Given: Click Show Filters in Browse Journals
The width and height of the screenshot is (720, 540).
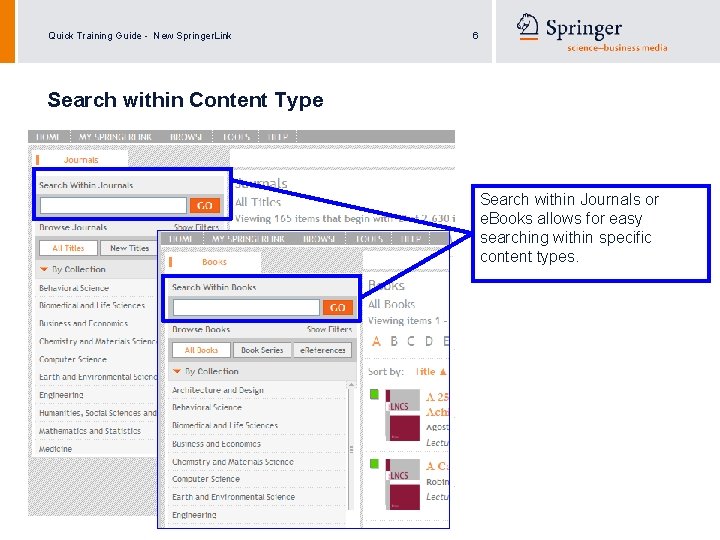Looking at the screenshot, I should [197, 227].
